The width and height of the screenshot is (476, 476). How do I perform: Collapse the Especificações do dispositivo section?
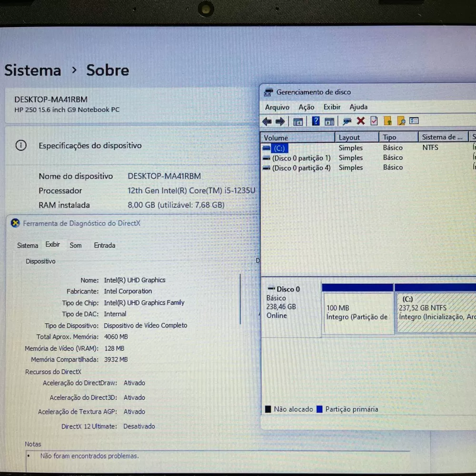point(132,146)
